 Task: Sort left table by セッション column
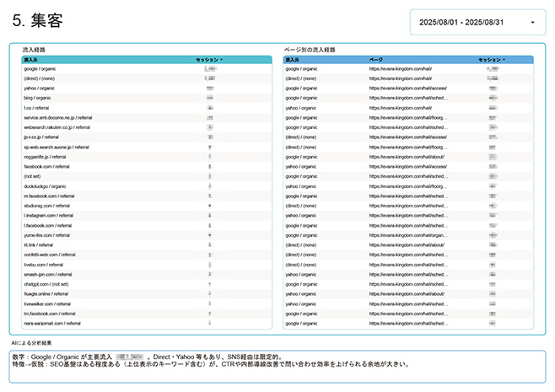(x=207, y=60)
